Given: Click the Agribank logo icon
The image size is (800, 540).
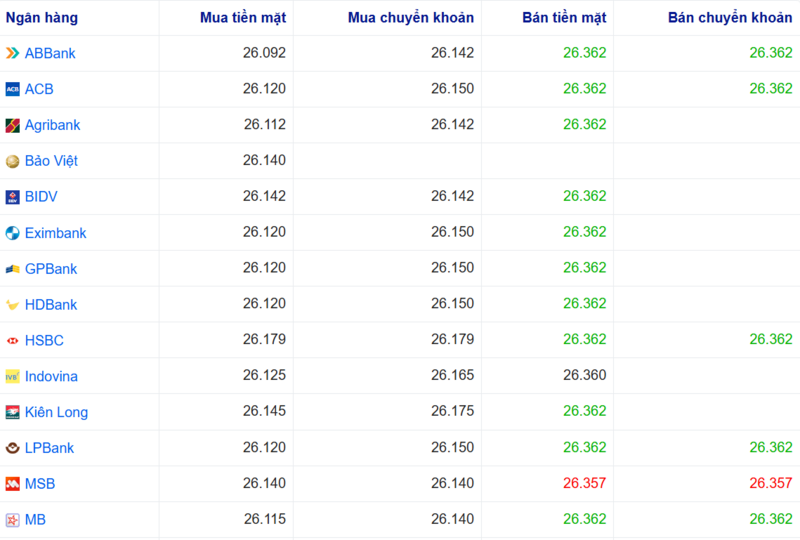Looking at the screenshot, I should coord(12,125).
